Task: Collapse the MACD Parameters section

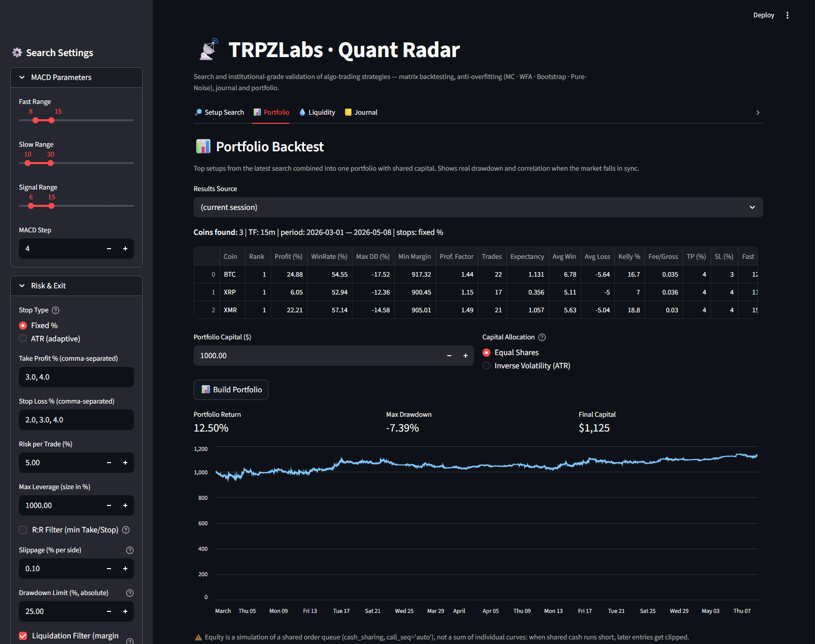Action: tap(76, 77)
